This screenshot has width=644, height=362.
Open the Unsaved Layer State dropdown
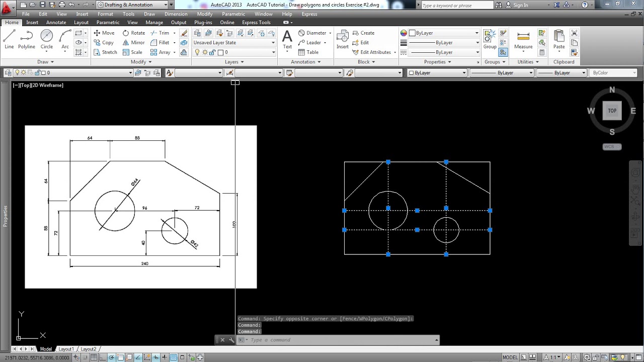pos(234,43)
